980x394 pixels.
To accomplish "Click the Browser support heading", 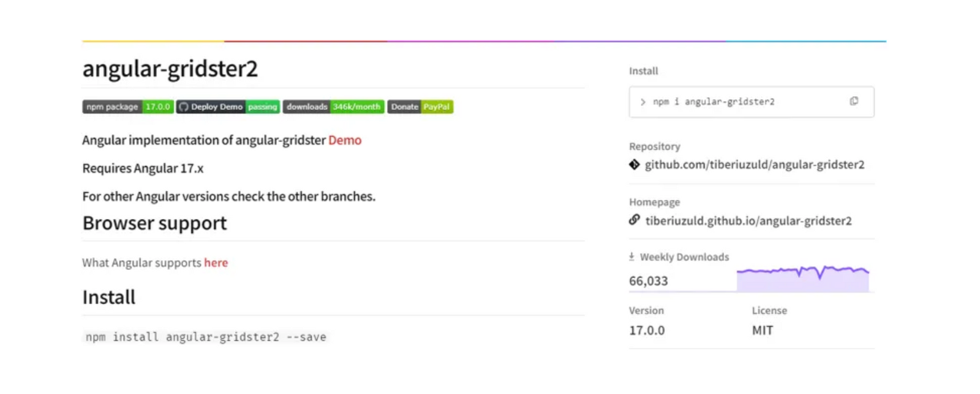I will point(154,223).
